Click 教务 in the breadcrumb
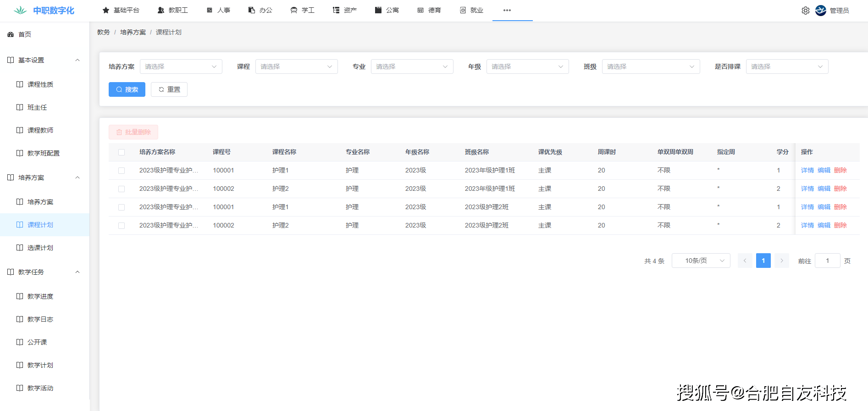The width and height of the screenshot is (868, 411). pyautogui.click(x=104, y=32)
